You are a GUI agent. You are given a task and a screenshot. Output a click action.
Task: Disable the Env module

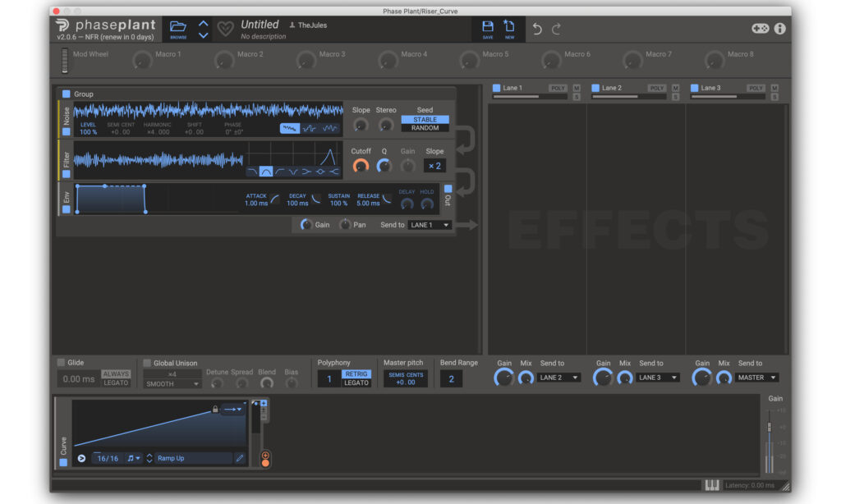click(x=67, y=209)
